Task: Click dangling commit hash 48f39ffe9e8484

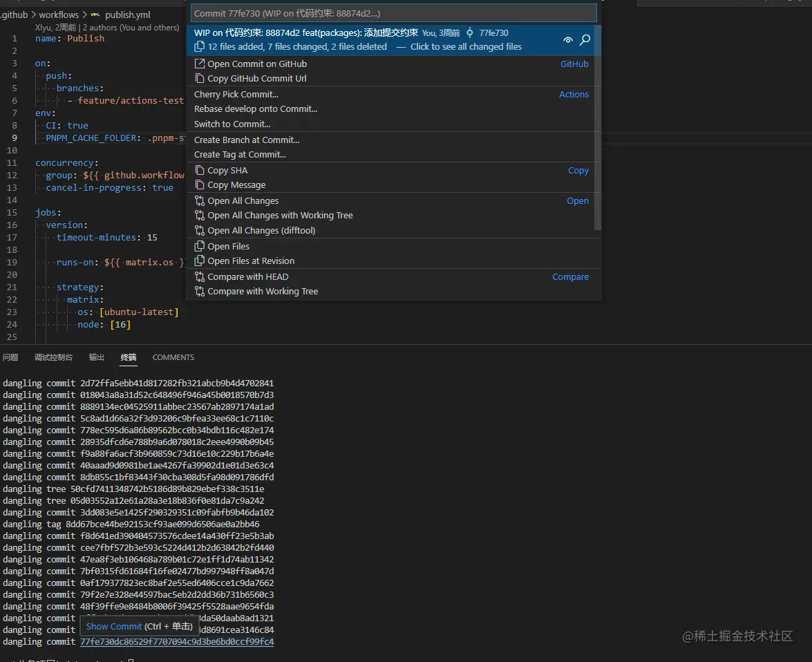Action: click(x=177, y=607)
